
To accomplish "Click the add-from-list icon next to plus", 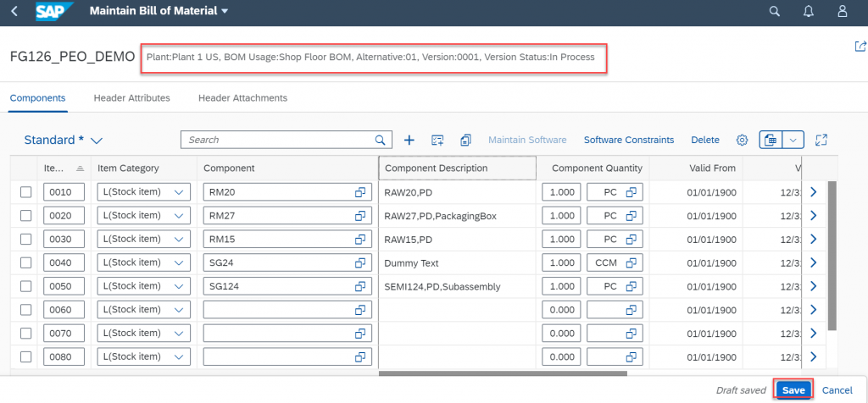I will tap(437, 140).
